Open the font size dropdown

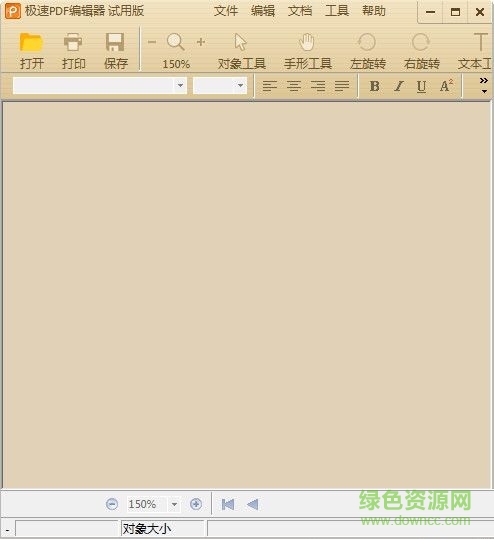240,85
